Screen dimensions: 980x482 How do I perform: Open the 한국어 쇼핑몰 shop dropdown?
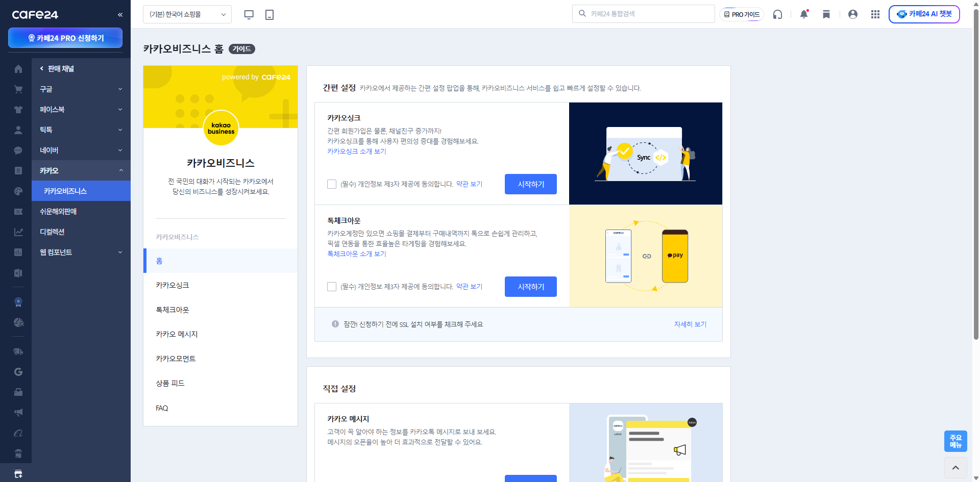pyautogui.click(x=187, y=14)
